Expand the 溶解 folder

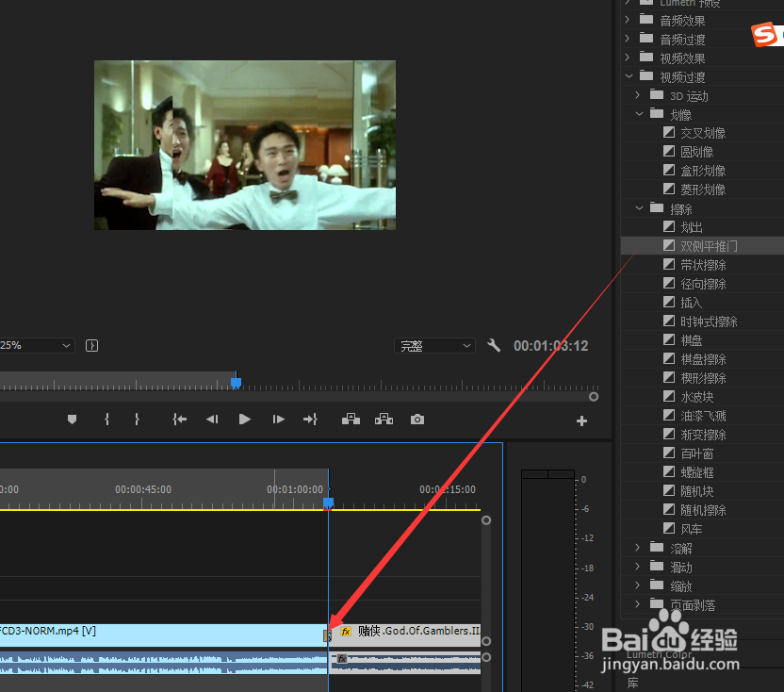coord(638,548)
